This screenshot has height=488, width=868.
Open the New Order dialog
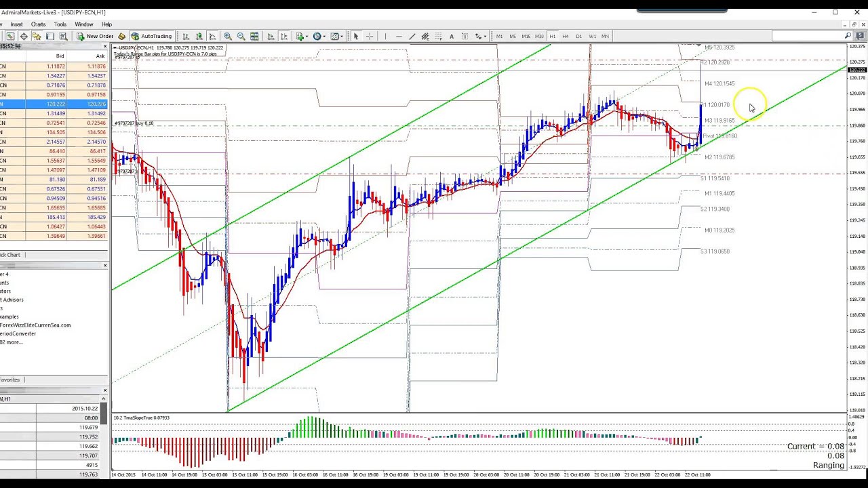tap(95, 36)
